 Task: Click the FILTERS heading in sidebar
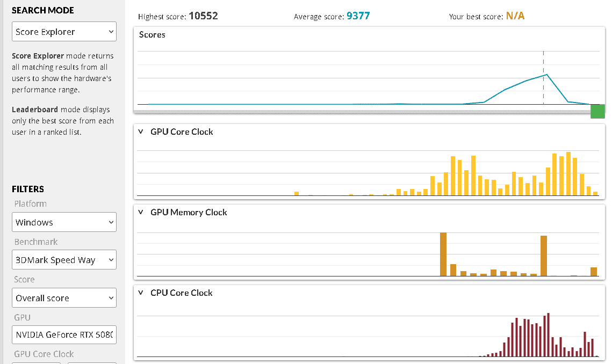tap(28, 189)
